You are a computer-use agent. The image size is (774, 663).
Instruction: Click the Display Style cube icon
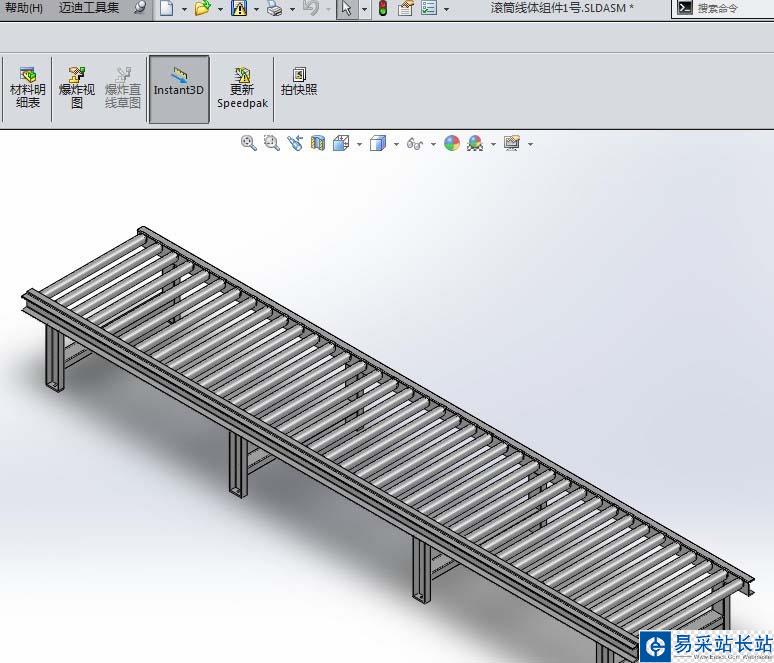[378, 143]
